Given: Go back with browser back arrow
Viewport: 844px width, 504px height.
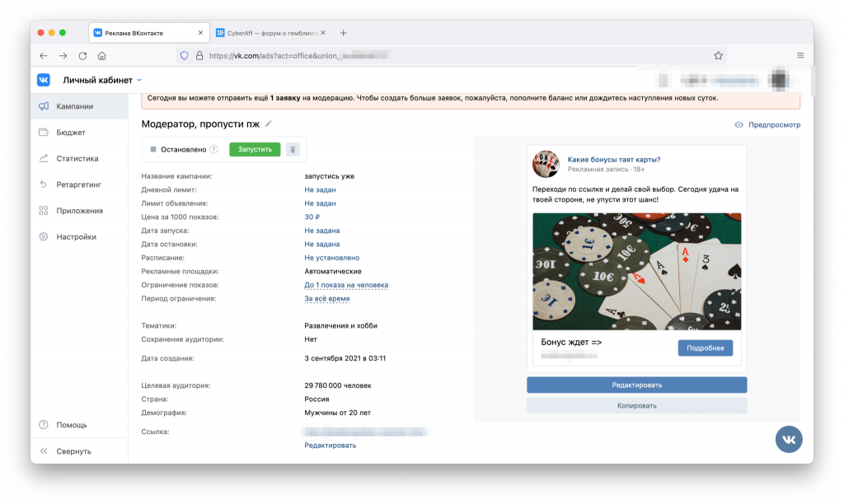Looking at the screenshot, I should (44, 55).
